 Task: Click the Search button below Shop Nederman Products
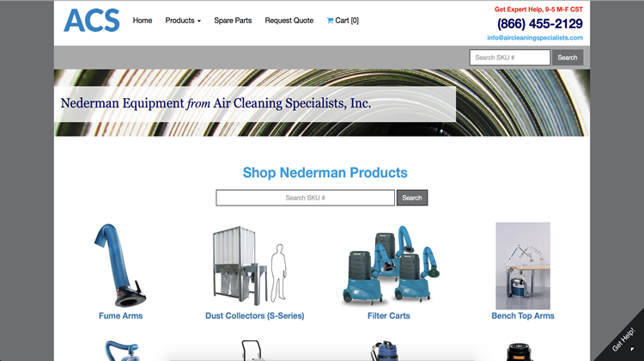click(412, 198)
